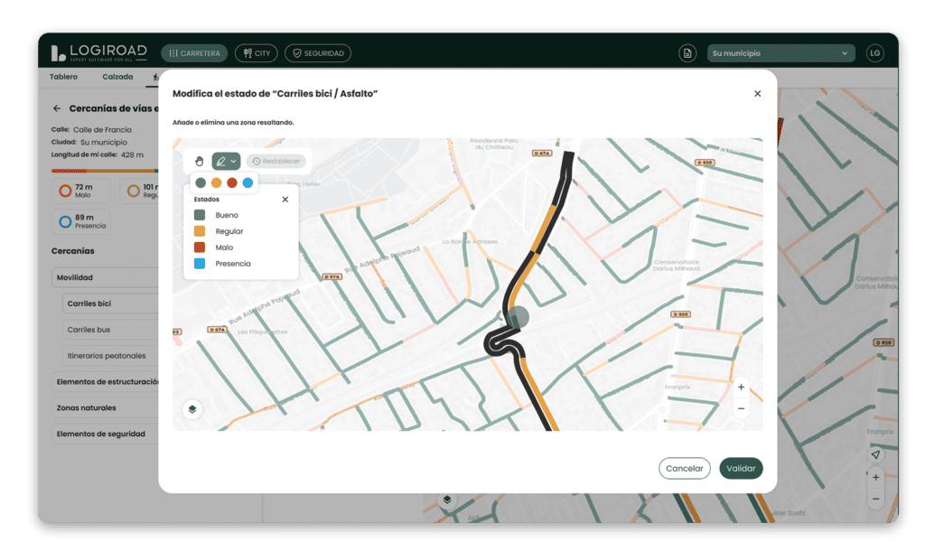Viewport: 925px width, 560px height.
Task: Choose the orange circular color swatch
Action: (216, 182)
